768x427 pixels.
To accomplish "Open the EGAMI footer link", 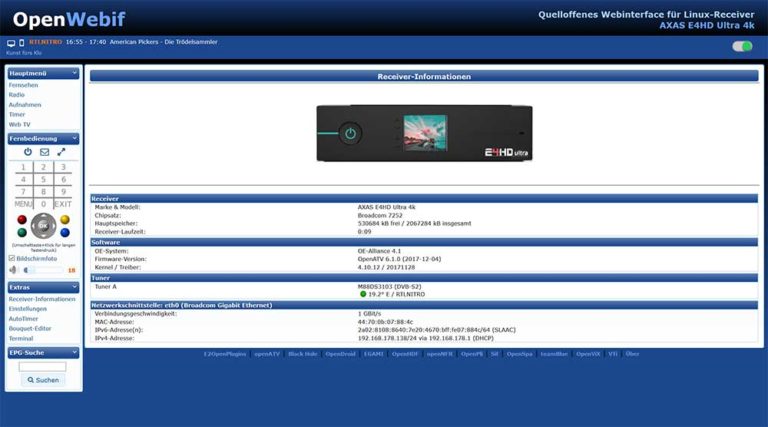I will click(374, 354).
